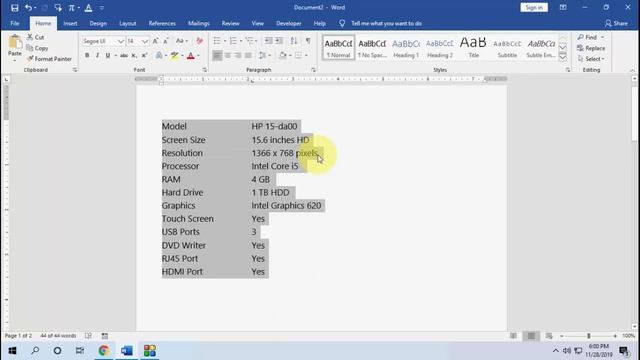640x360 pixels.
Task: Open the bullet list options
Action: [x=224, y=41]
